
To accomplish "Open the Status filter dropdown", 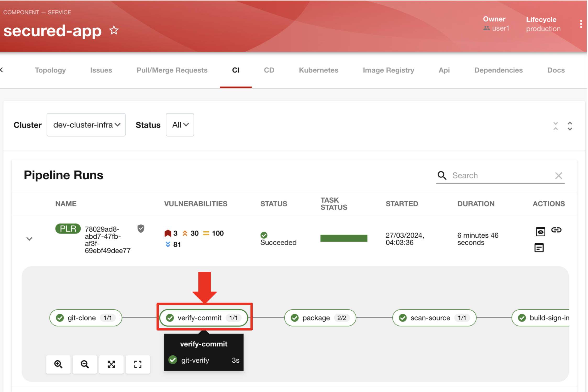I will pos(180,125).
